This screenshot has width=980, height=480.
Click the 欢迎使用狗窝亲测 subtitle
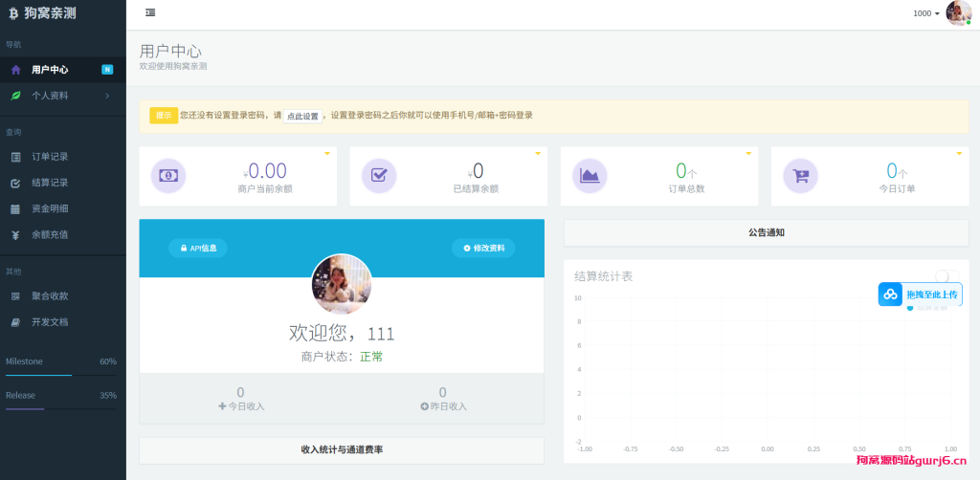173,66
